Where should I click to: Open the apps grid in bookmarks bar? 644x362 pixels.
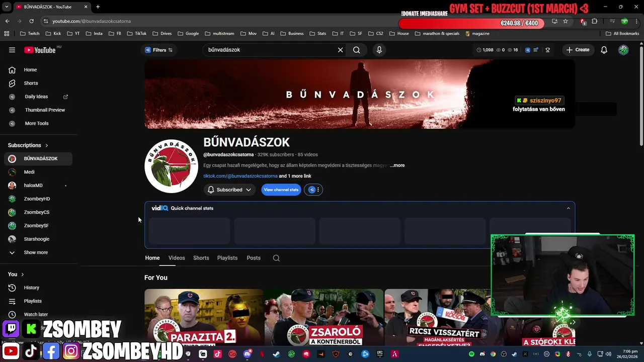(x=7, y=34)
